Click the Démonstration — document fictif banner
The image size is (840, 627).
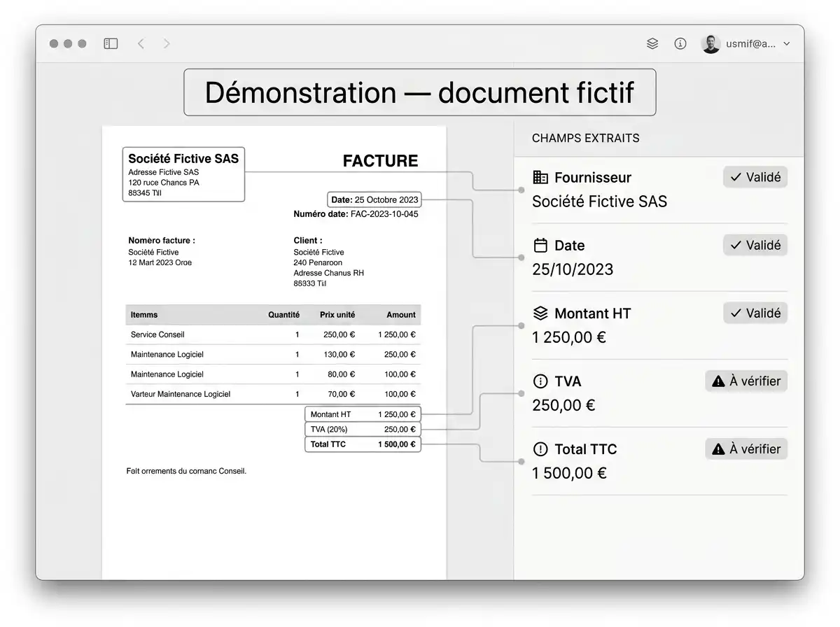pos(420,92)
